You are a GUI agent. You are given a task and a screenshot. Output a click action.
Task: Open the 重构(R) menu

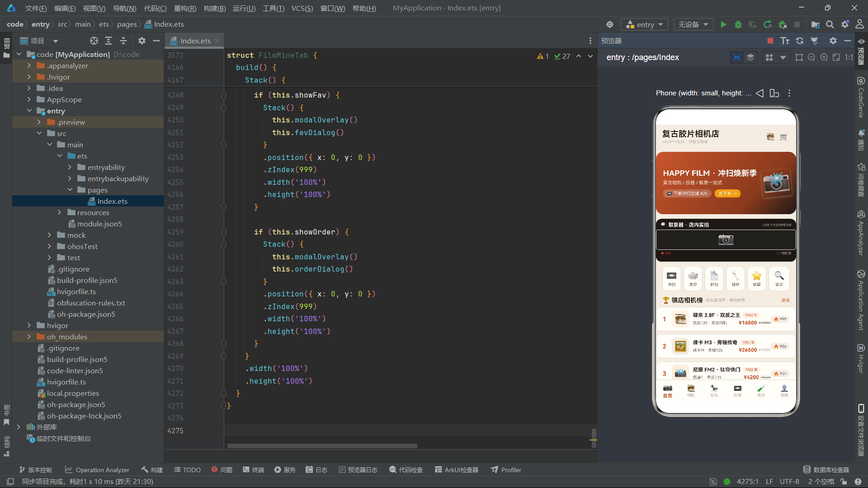click(185, 8)
